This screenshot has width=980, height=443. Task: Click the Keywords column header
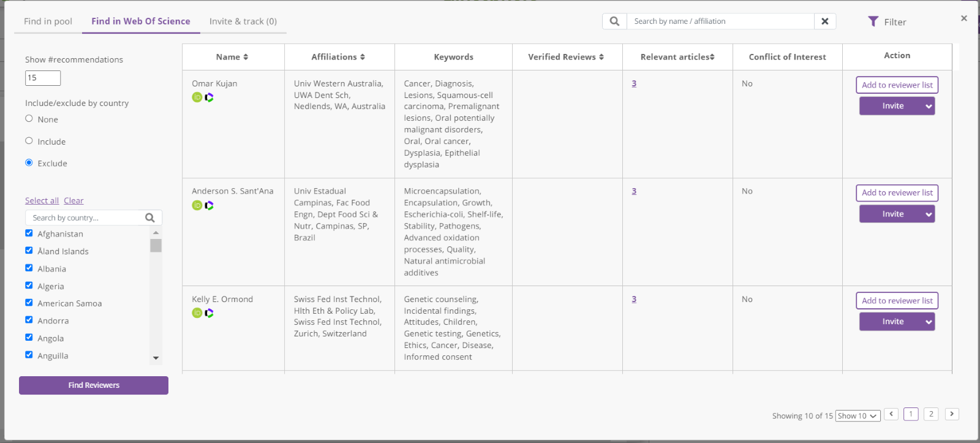(x=453, y=57)
